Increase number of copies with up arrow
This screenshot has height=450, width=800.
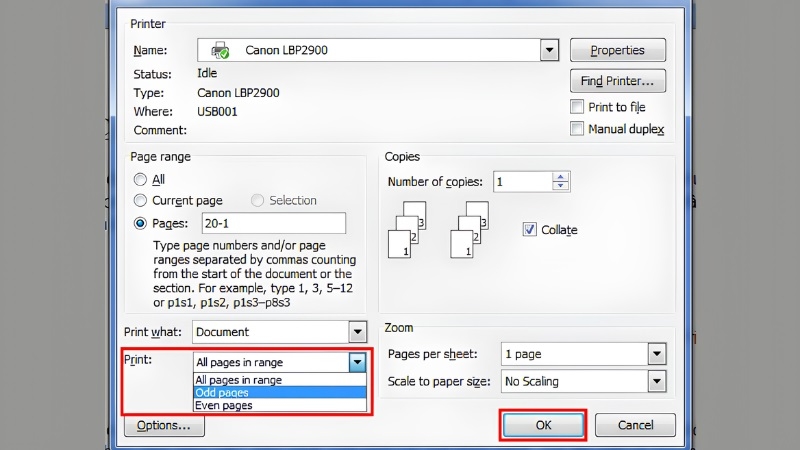click(x=560, y=177)
